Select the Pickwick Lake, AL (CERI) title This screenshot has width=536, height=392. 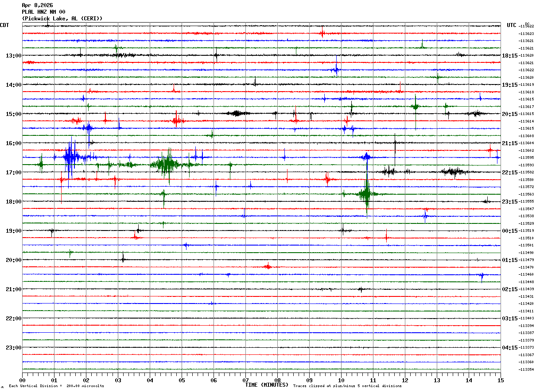pyautogui.click(x=62, y=19)
